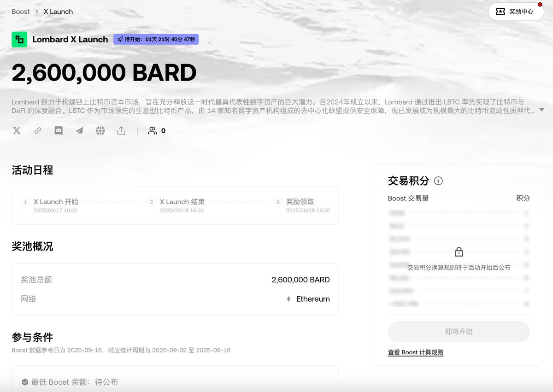Copy the project link via chain icon

[x=38, y=131]
